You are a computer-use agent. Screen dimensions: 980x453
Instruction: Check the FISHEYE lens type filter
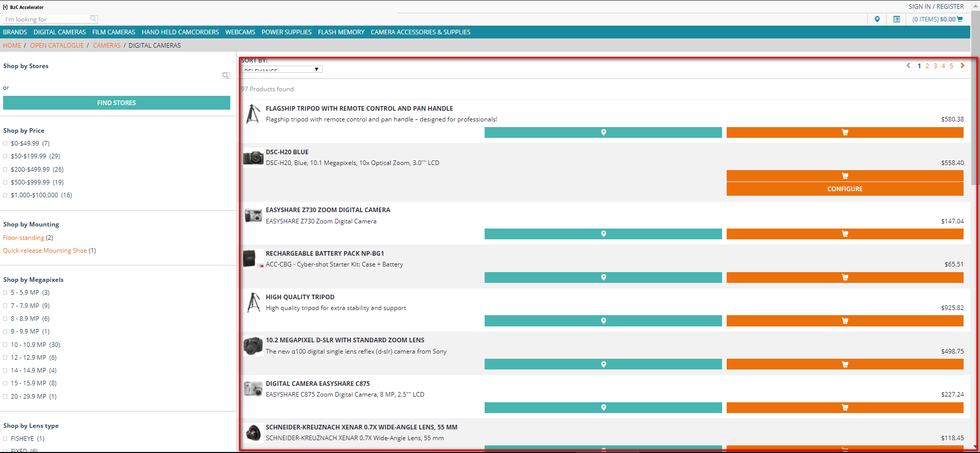point(5,439)
